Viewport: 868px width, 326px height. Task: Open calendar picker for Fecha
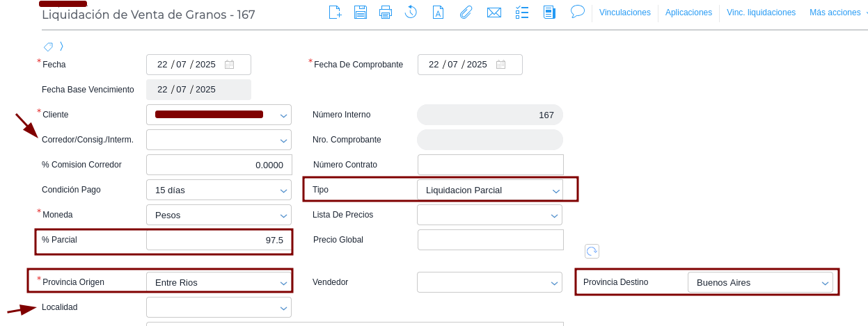[x=229, y=65]
